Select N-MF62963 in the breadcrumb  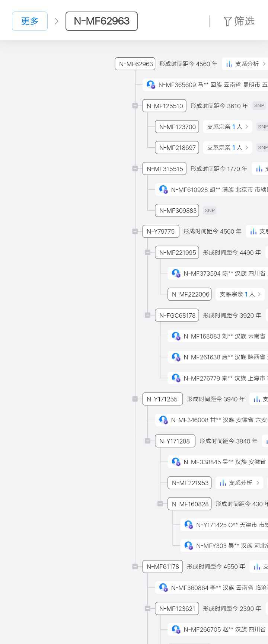(x=102, y=21)
